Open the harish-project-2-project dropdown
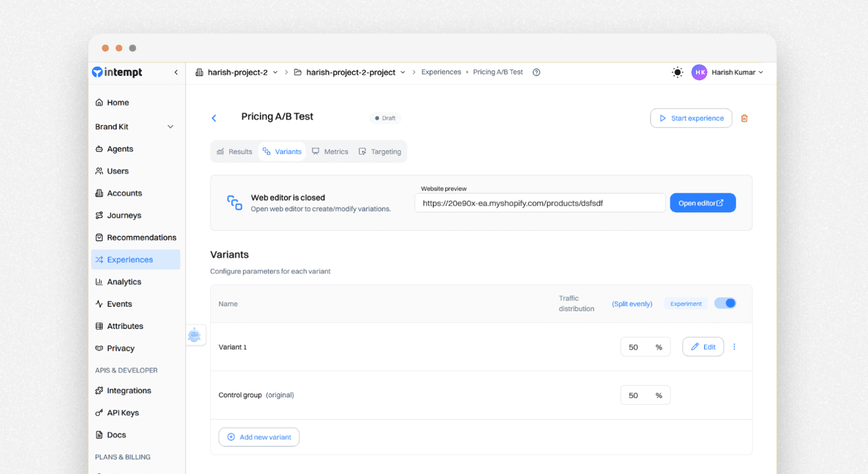The width and height of the screenshot is (868, 474). click(x=350, y=72)
